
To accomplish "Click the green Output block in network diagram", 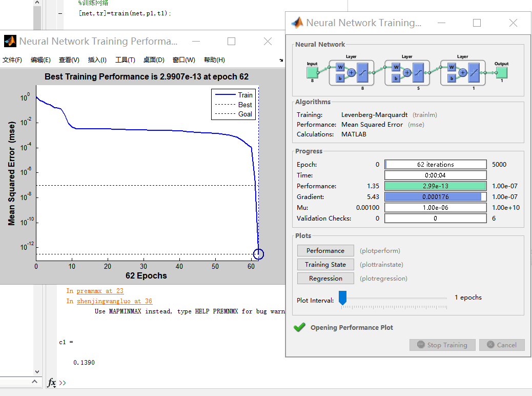I will point(501,72).
